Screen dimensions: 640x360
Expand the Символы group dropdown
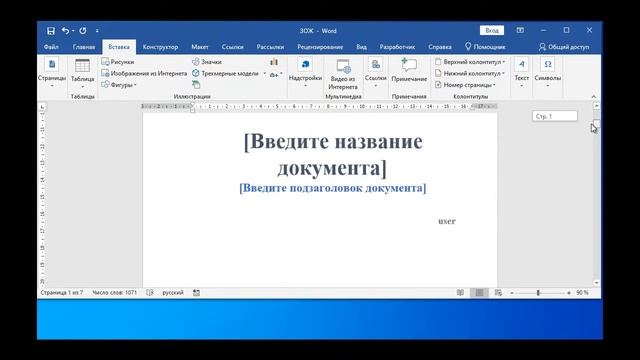pyautogui.click(x=547, y=73)
